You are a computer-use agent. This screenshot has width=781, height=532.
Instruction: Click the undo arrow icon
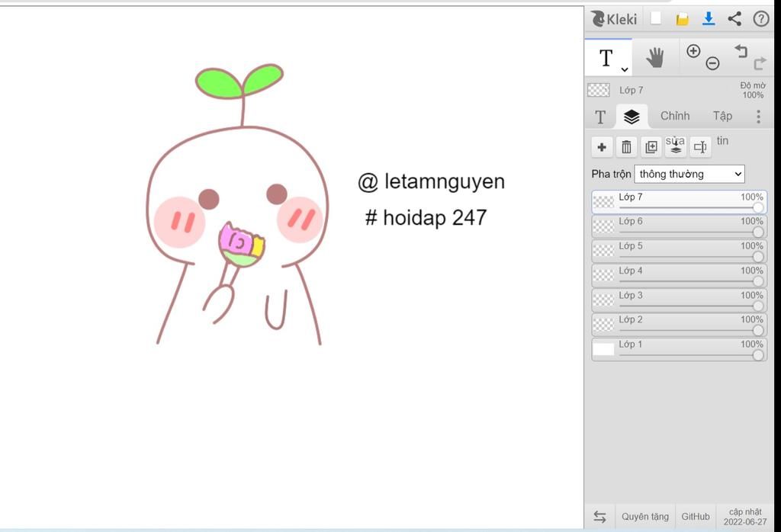click(x=741, y=51)
